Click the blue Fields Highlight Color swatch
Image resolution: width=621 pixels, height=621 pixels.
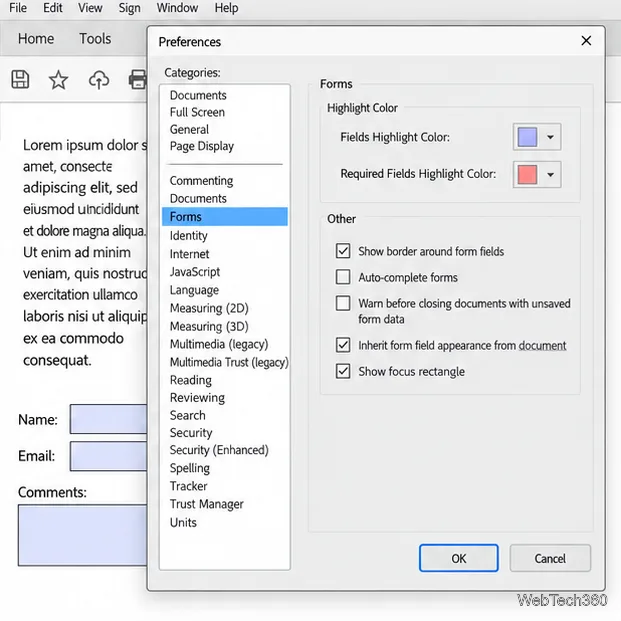(527, 137)
